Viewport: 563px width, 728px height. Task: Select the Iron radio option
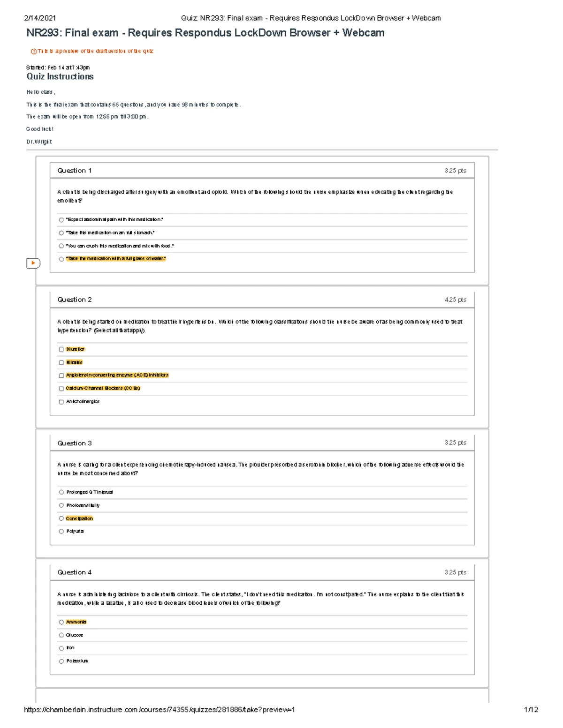[x=61, y=648]
